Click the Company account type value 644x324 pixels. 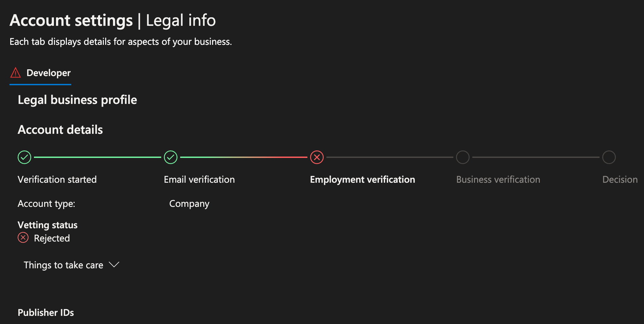pyautogui.click(x=189, y=203)
